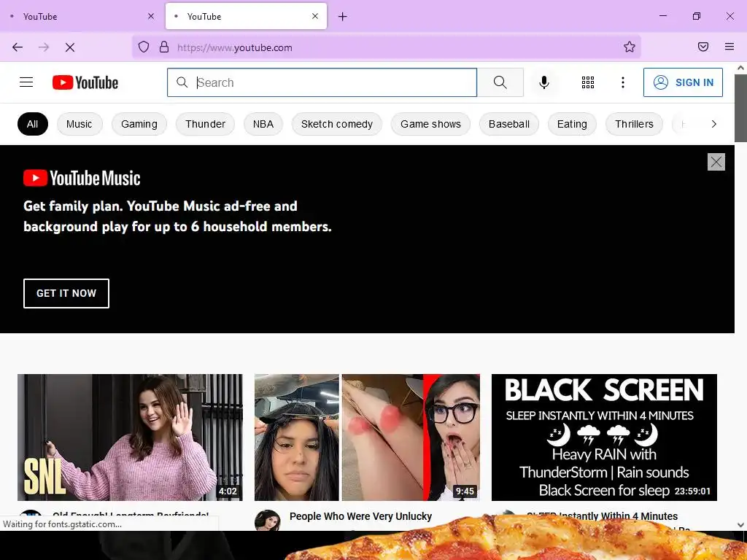Focus the Search input field
Viewport: 747px width, 560px height.
point(322,82)
